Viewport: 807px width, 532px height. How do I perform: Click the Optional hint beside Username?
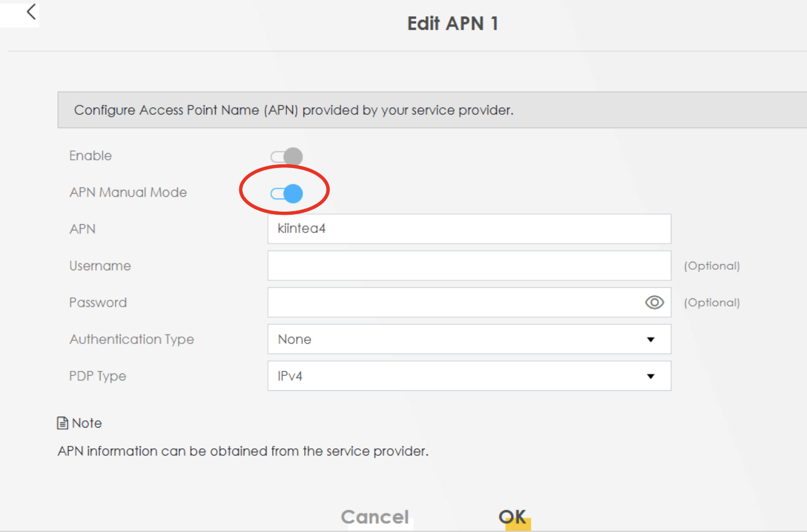click(x=711, y=266)
